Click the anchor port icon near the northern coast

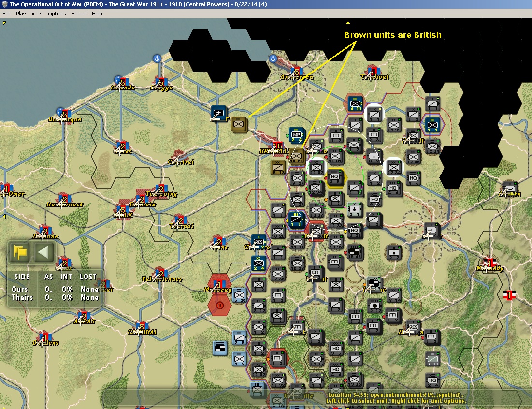(157, 58)
